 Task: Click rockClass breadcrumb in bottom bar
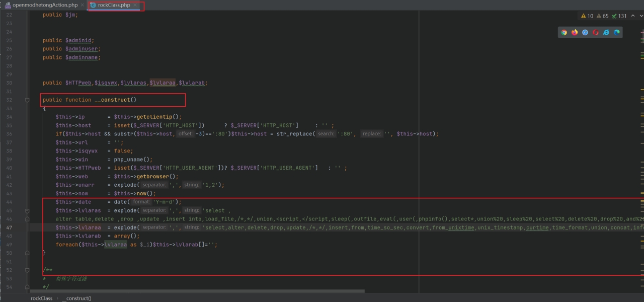pos(41,298)
